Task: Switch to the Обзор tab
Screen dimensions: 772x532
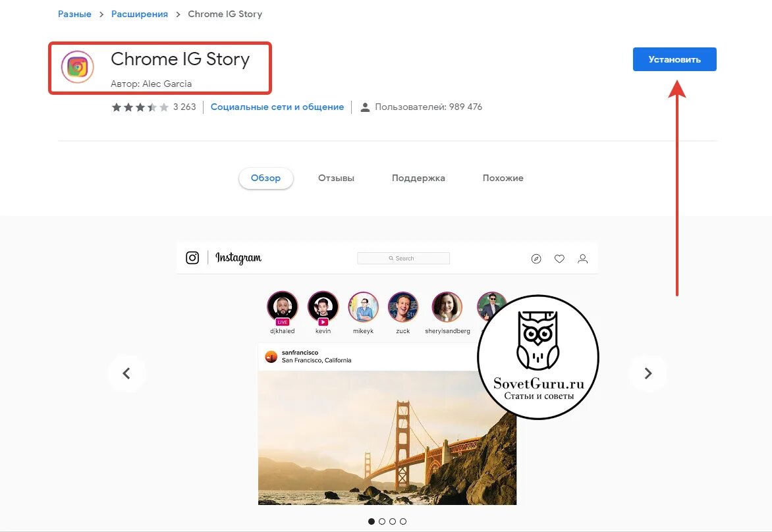Action: tap(266, 178)
